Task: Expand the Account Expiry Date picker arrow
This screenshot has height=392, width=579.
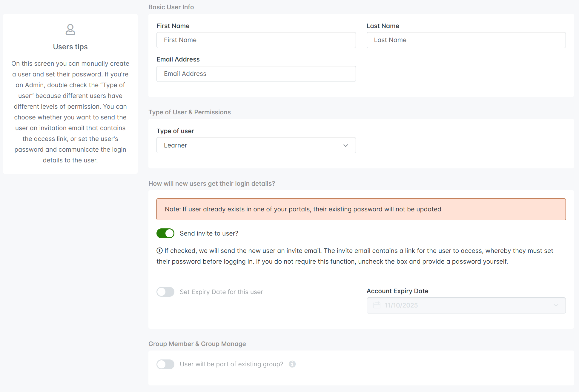Action: pos(556,305)
